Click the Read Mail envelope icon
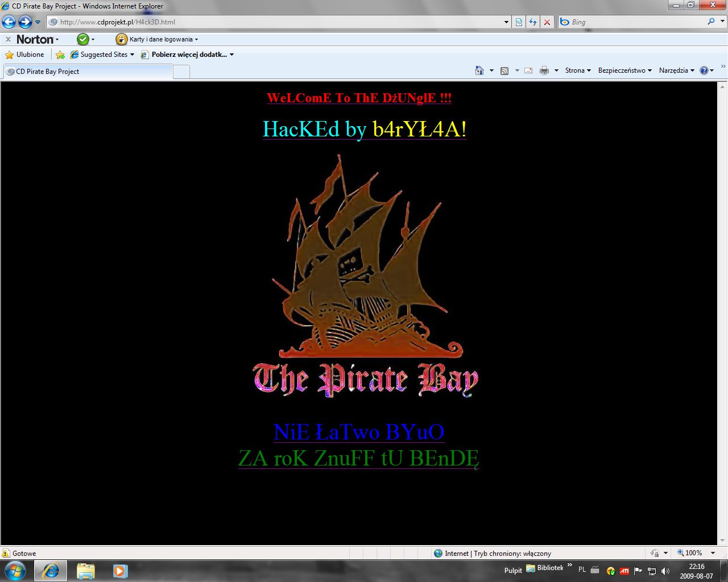This screenshot has height=582, width=728. [528, 70]
